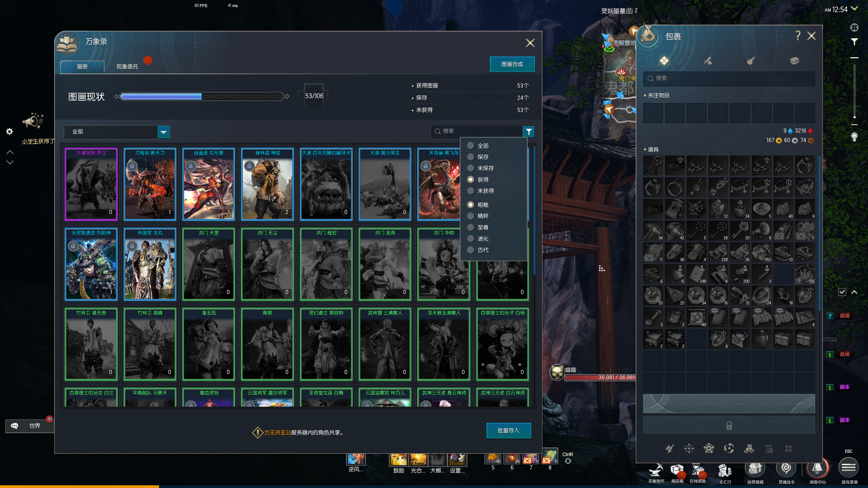Open the 剑灵商城 shop icon
868x488 pixels.
755,470
